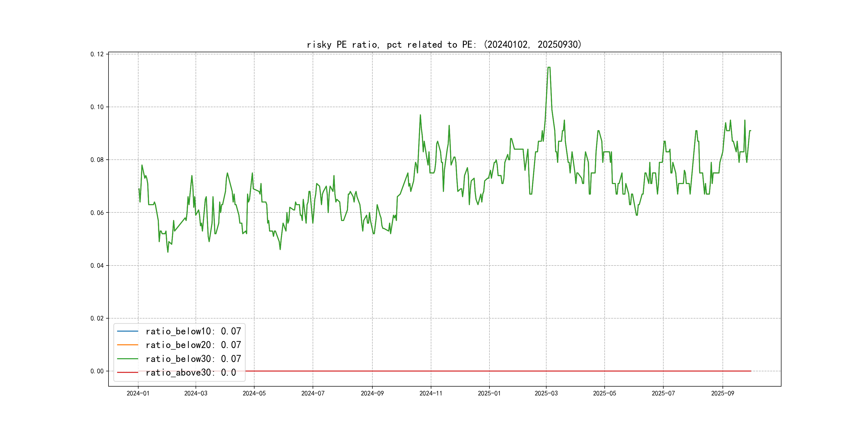The width and height of the screenshot is (868, 434).
Task: Click the 2025-05 x-axis tick label
Action: (604, 393)
